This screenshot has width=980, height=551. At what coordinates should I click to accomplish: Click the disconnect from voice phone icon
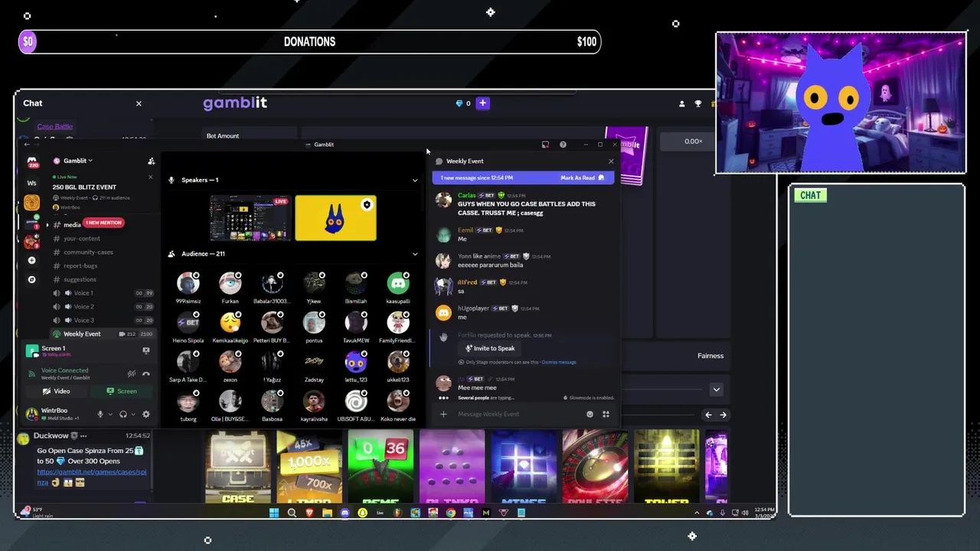point(145,373)
